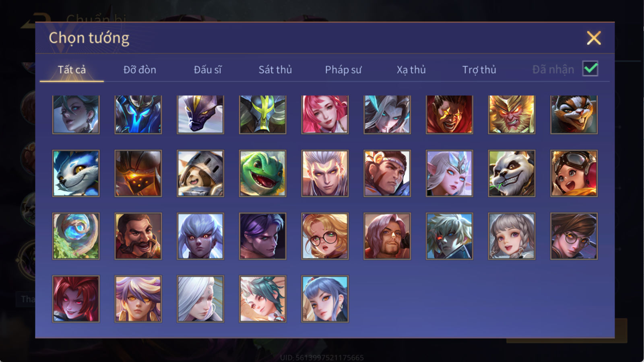
Task: Open the Đấu sĩ tab
Action: click(x=208, y=70)
